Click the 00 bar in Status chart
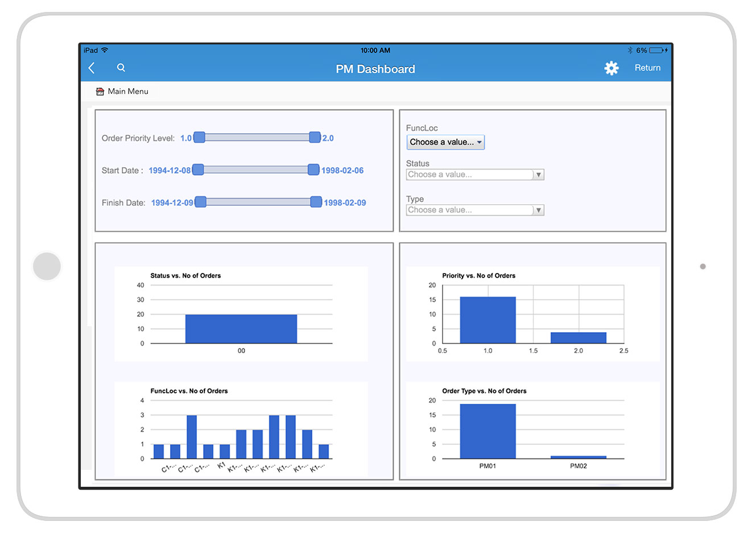 coord(241,329)
